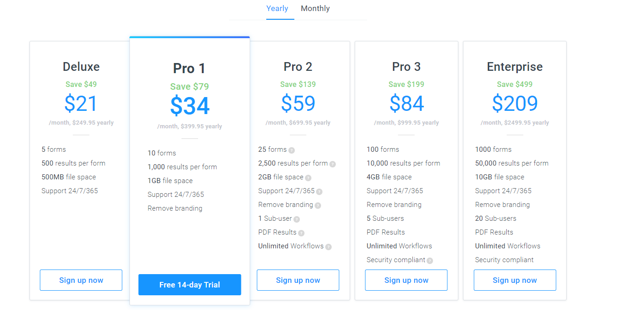
Task: Click Security compliant help icon in Pro 3
Action: [x=430, y=260]
